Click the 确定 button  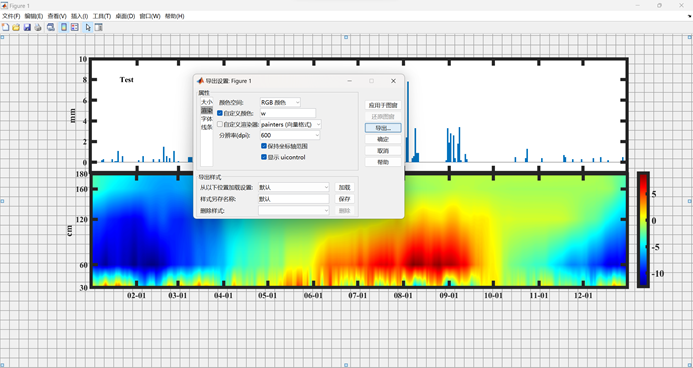(383, 139)
